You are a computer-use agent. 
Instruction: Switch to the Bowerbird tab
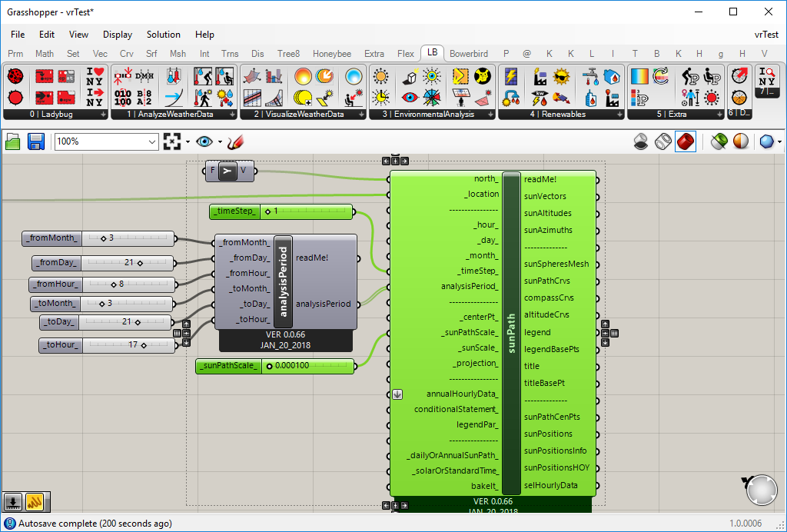[469, 54]
